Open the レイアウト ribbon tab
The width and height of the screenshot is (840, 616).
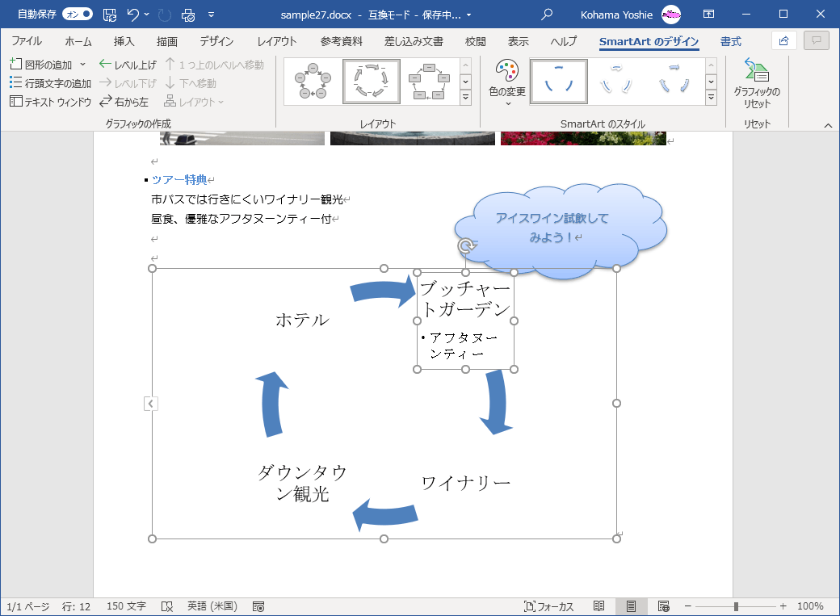pyautogui.click(x=277, y=41)
